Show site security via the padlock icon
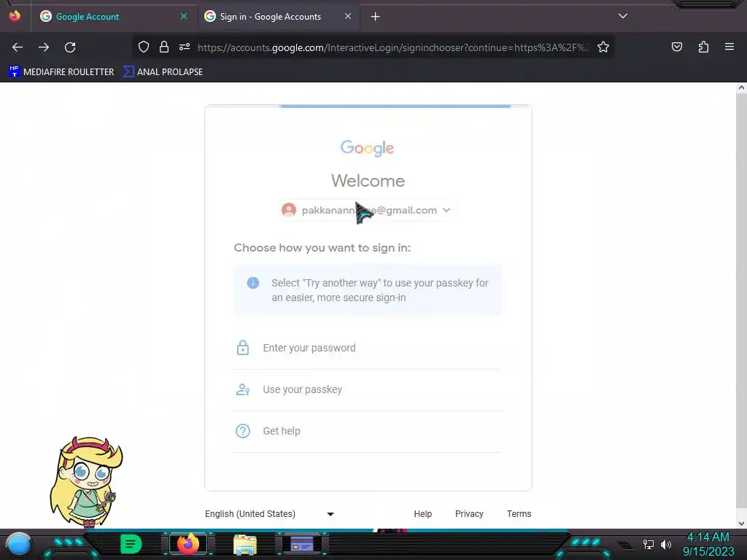747x560 pixels. click(x=164, y=47)
